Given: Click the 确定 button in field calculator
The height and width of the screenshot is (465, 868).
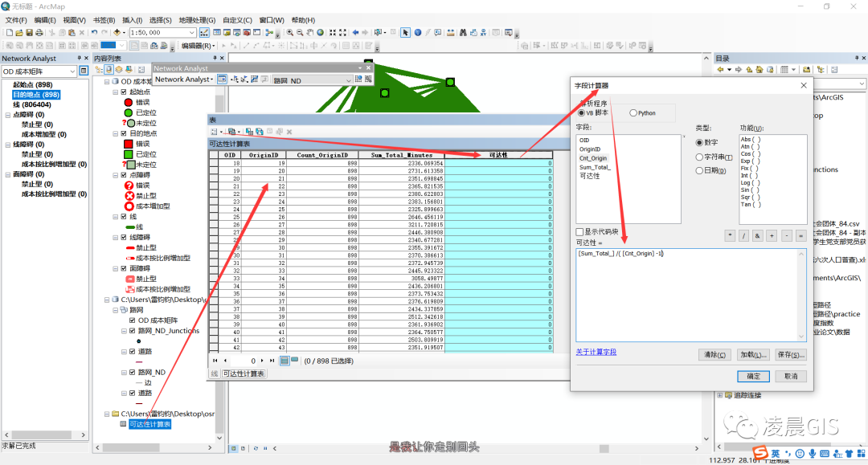Looking at the screenshot, I should click(x=753, y=376).
